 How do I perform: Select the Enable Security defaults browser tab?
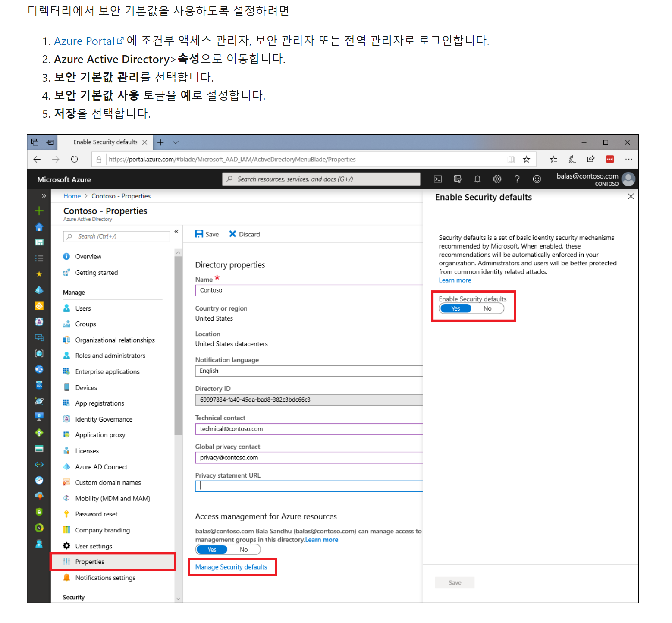pos(105,142)
